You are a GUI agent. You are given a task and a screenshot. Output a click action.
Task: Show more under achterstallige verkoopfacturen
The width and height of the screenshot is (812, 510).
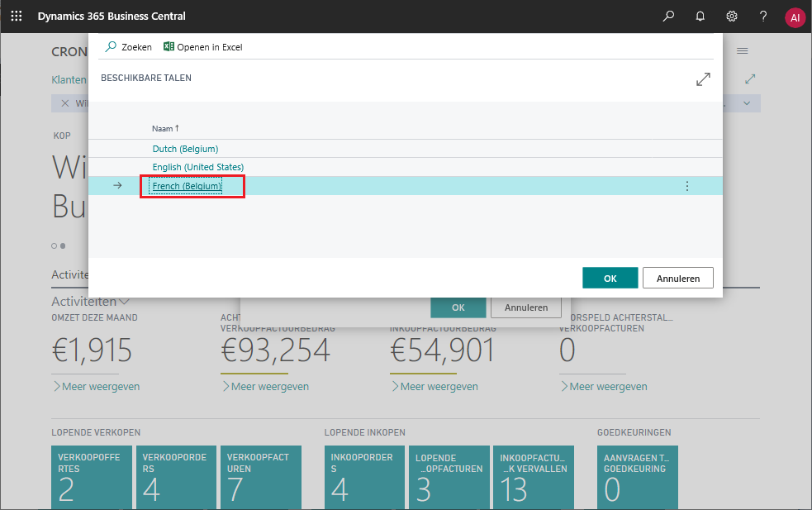click(x=605, y=387)
